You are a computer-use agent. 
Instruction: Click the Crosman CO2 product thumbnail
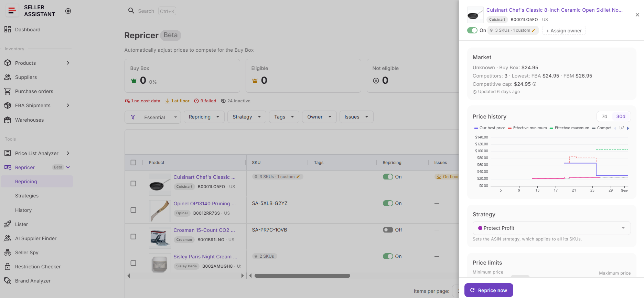click(160, 237)
